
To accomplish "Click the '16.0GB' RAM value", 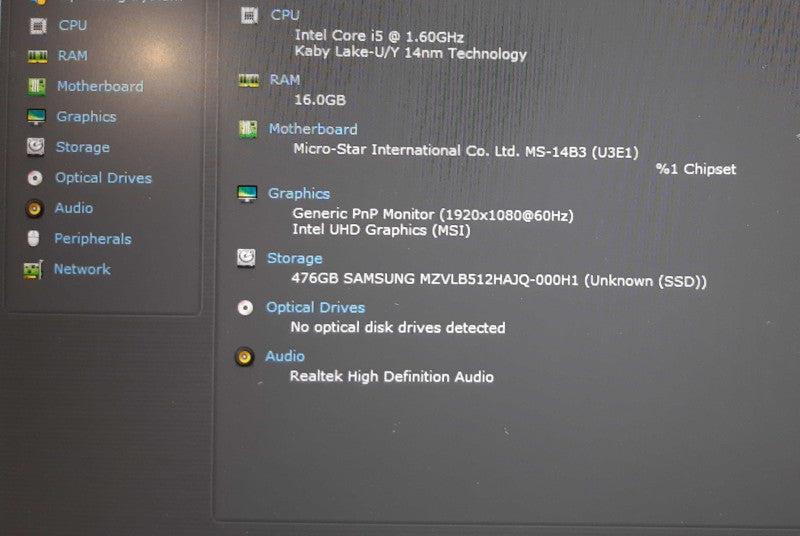I will 320,99.
